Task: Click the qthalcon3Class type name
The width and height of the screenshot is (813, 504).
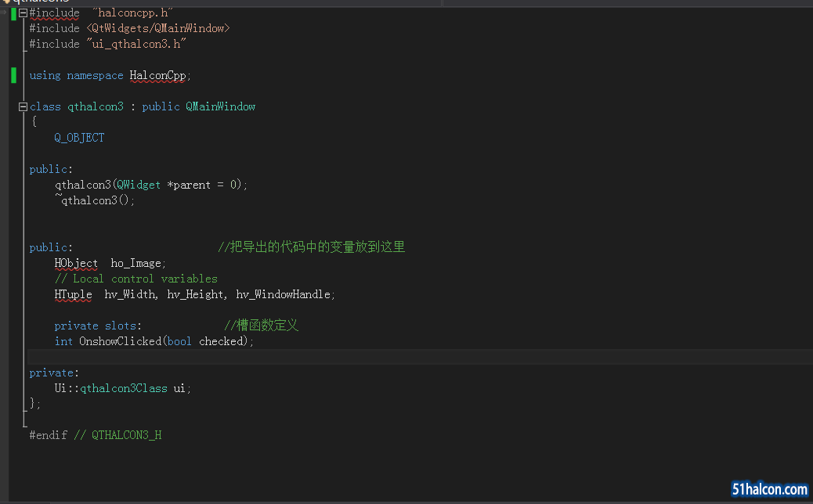Action: 124,388
